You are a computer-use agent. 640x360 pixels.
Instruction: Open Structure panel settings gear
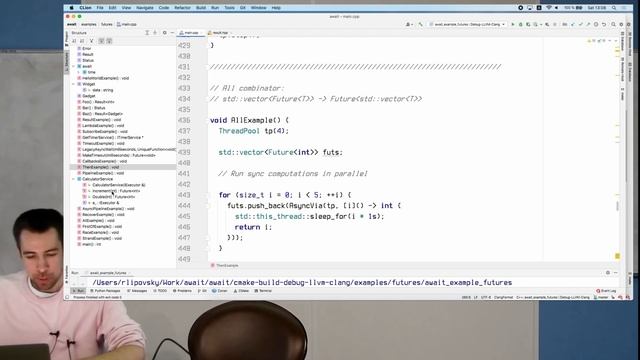164,33
